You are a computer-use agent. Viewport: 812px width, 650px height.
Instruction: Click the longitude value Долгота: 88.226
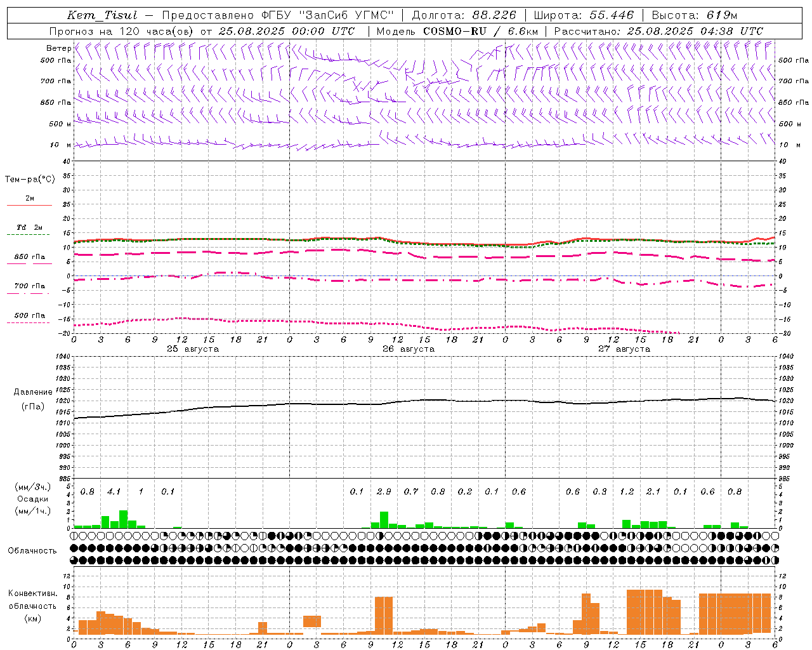464,15
